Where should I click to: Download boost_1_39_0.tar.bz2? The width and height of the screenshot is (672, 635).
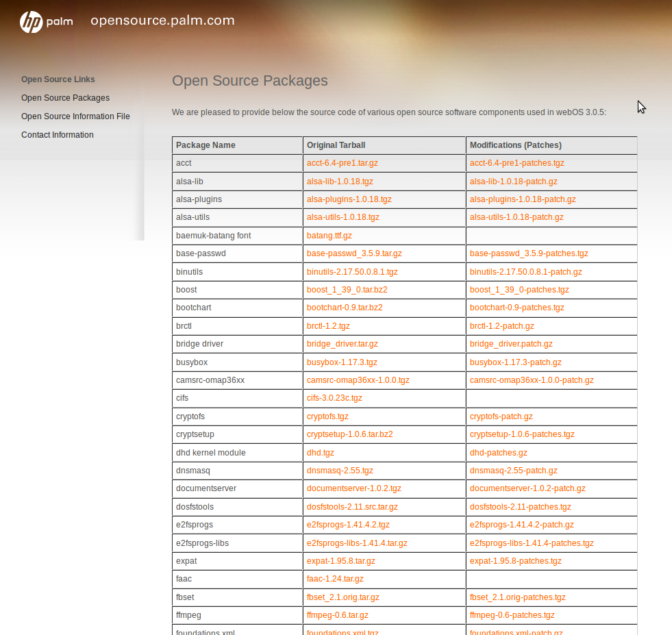(x=347, y=290)
